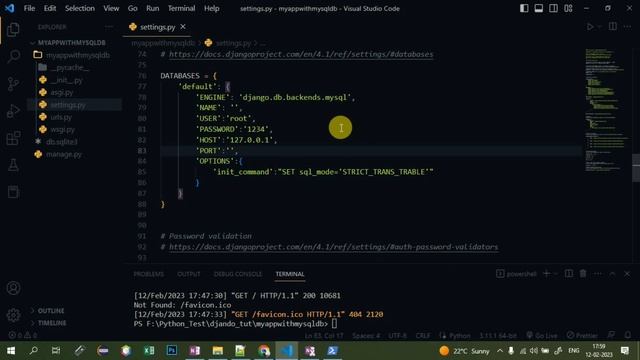640x360 pixels.
Task: Split the terminal pane
Action: pos(569,274)
